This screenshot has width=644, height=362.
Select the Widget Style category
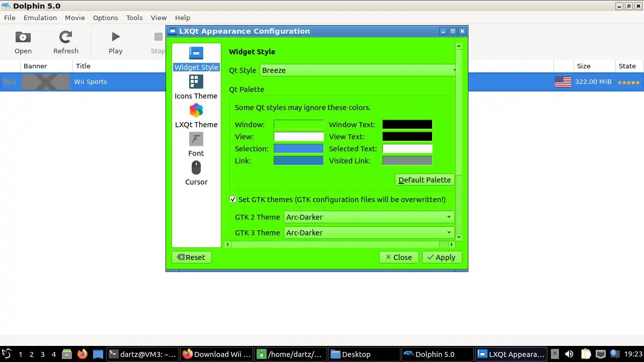point(196,59)
